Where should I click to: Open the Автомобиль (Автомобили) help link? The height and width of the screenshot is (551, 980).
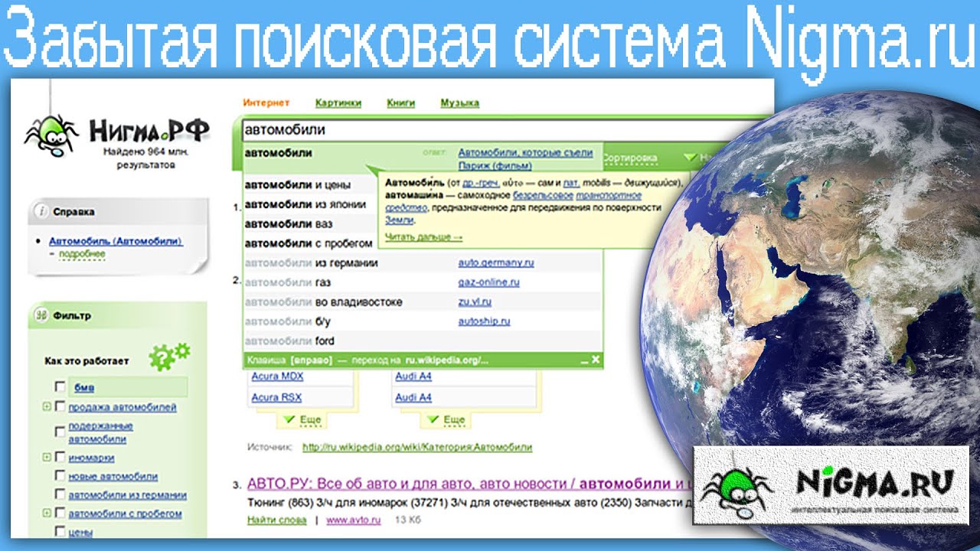(x=116, y=241)
